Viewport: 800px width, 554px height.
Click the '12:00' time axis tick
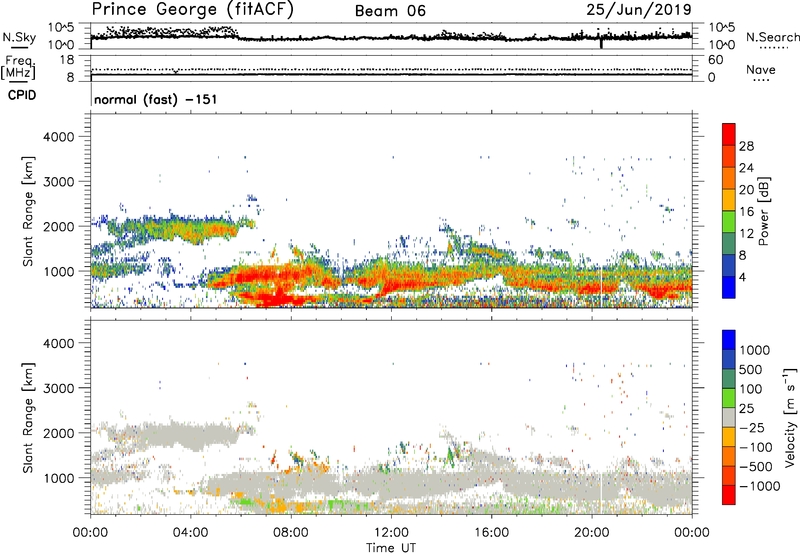tap(391, 533)
